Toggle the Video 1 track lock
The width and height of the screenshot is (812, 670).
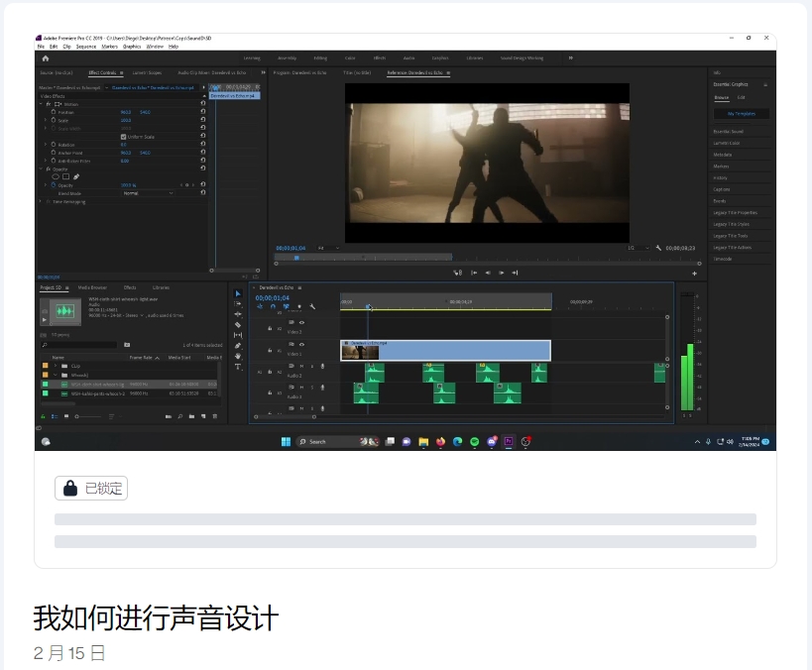coord(270,351)
